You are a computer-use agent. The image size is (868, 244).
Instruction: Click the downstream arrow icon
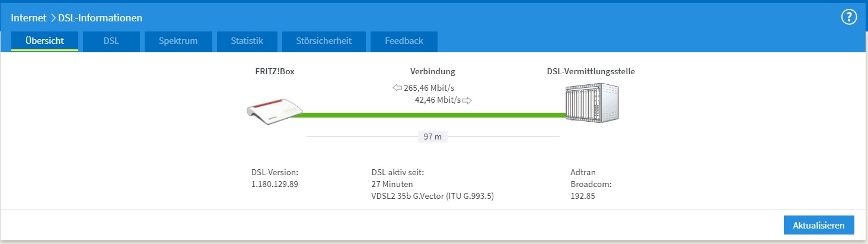pos(397,88)
